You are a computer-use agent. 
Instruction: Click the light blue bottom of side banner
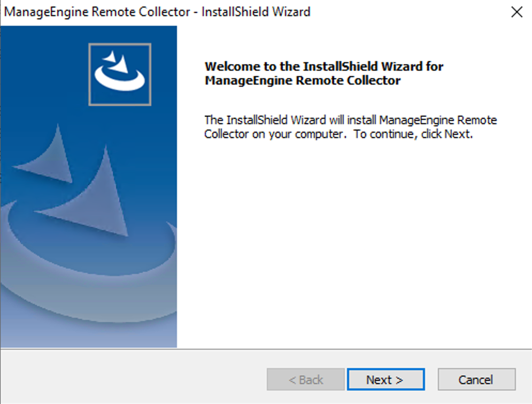88,332
